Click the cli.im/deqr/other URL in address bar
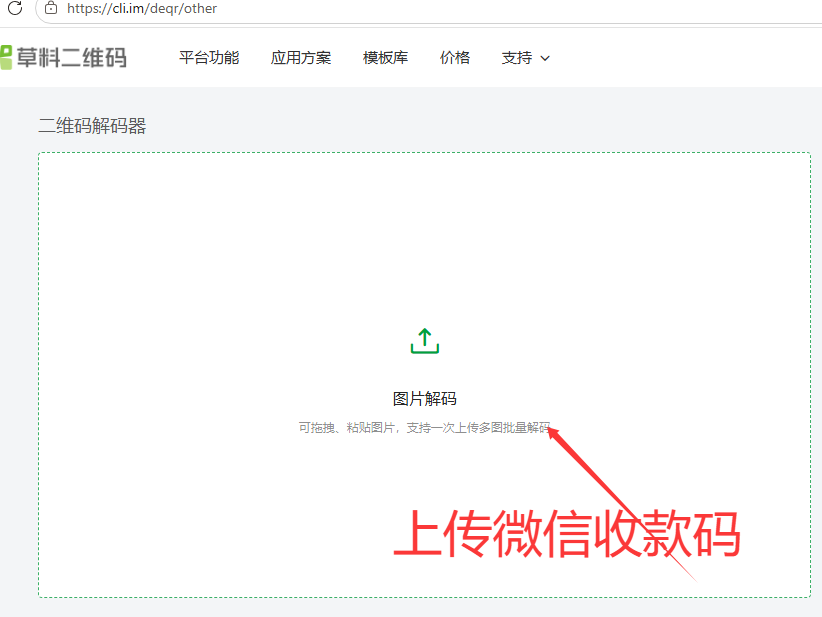The width and height of the screenshot is (822, 617). point(142,8)
